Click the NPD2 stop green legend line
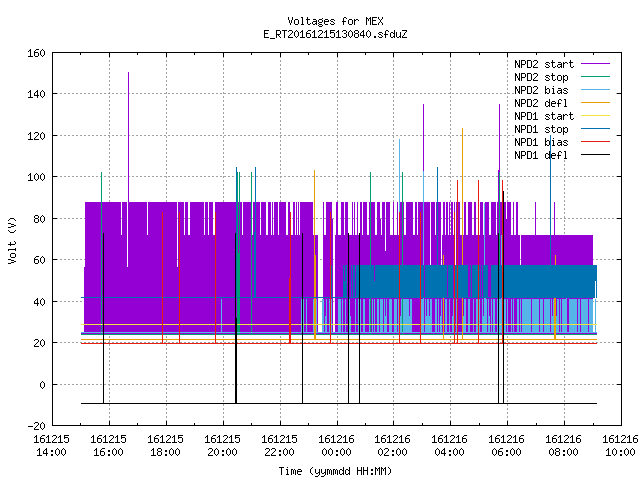 [595, 77]
